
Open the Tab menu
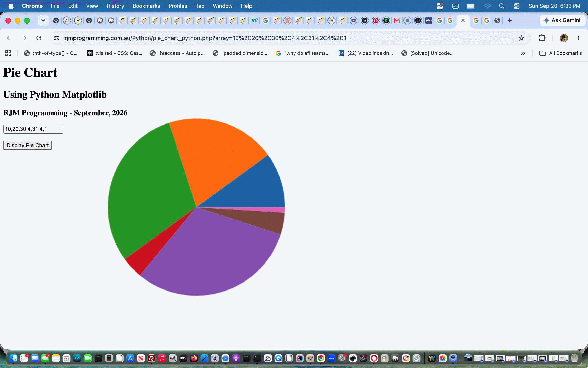200,6
